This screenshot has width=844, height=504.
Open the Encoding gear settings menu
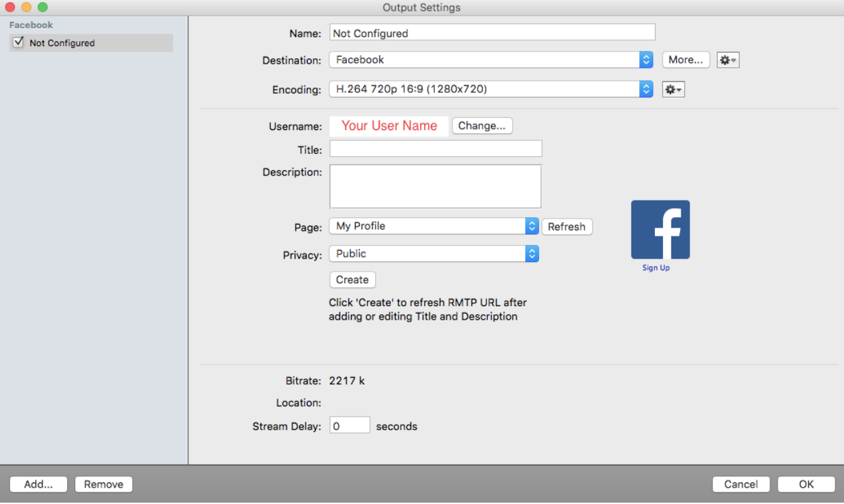click(673, 89)
